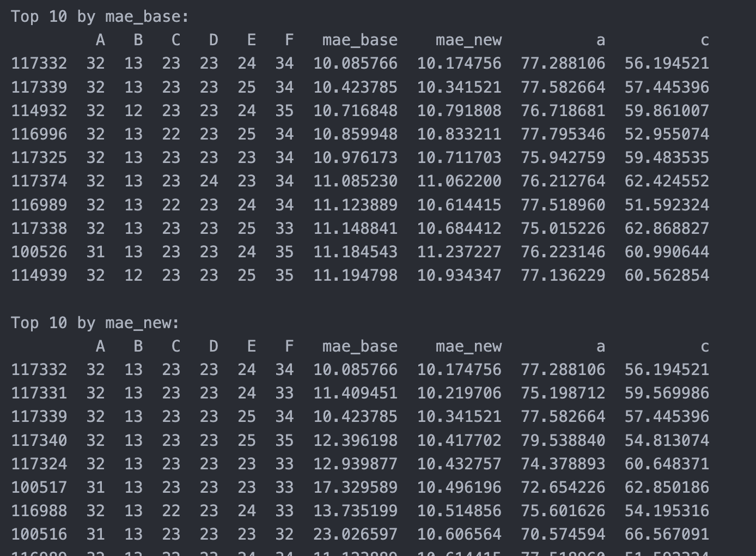Click row index 117331
The width and height of the screenshot is (756, 556).
pyautogui.click(x=39, y=393)
